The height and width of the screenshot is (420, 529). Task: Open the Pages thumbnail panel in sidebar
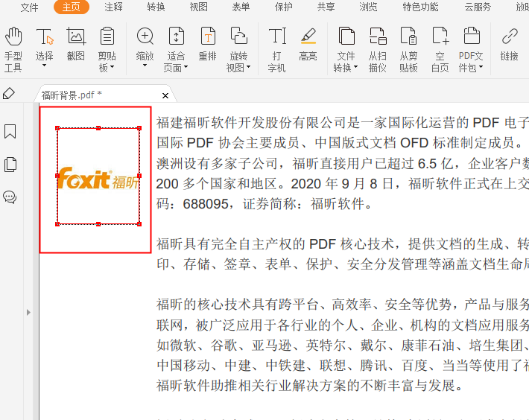pos(10,165)
